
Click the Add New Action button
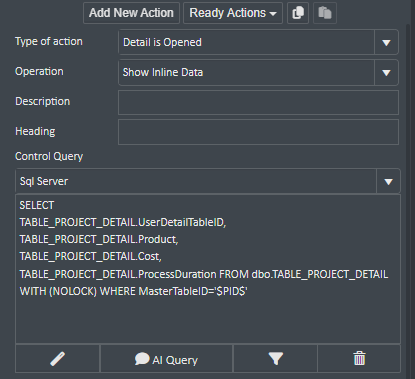tap(131, 13)
